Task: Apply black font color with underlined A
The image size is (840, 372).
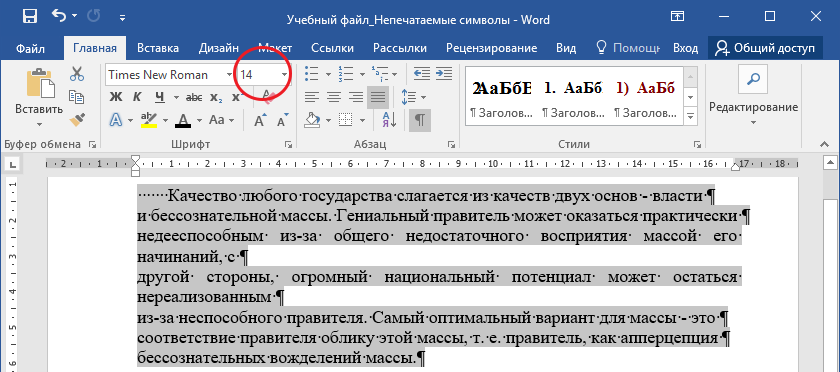Action: click(x=183, y=120)
